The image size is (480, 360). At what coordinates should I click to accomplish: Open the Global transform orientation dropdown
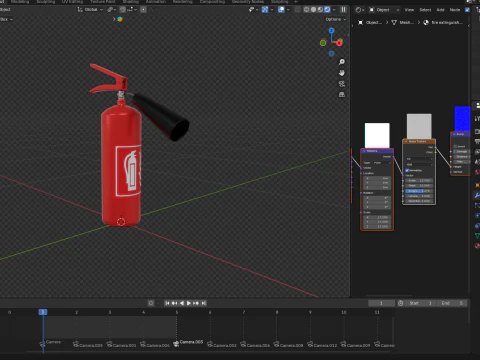click(x=90, y=10)
